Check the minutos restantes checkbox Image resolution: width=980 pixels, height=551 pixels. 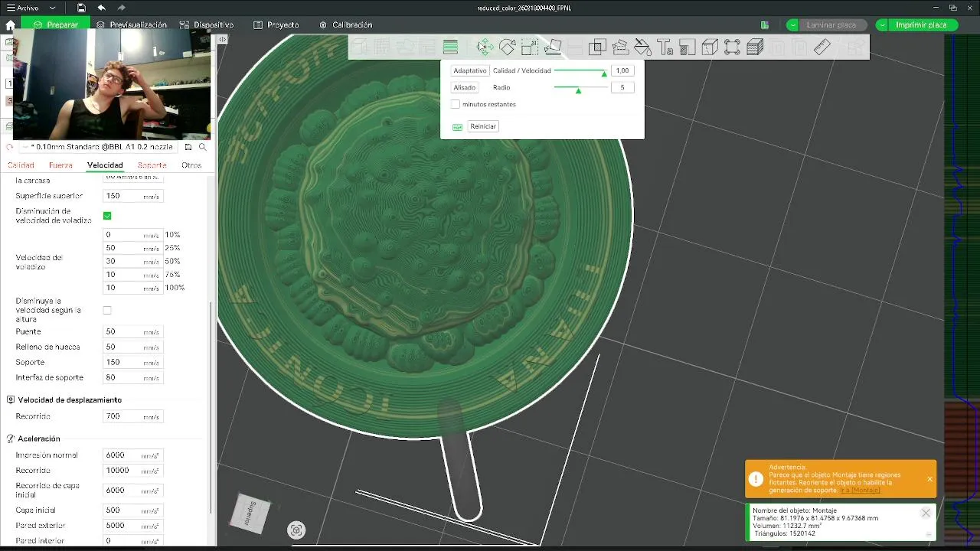pyautogui.click(x=456, y=104)
